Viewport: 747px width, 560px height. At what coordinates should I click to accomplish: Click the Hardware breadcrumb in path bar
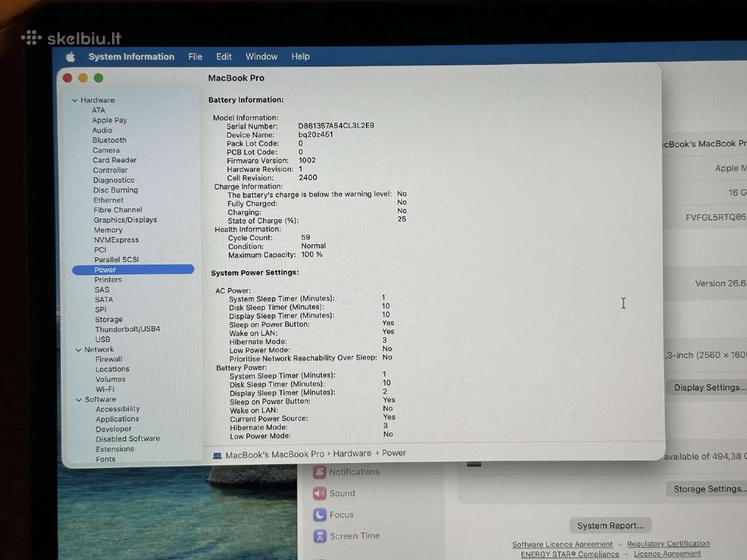tap(352, 454)
